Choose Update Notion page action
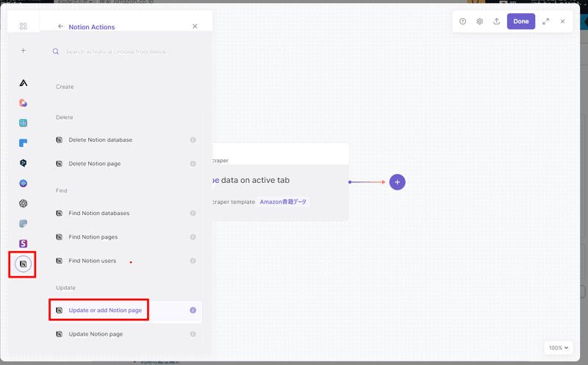 pyautogui.click(x=126, y=334)
